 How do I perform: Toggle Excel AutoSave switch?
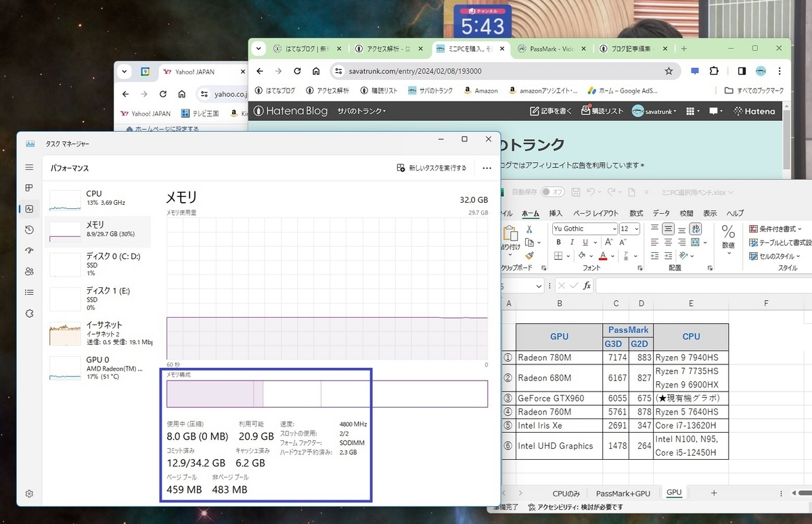552,192
